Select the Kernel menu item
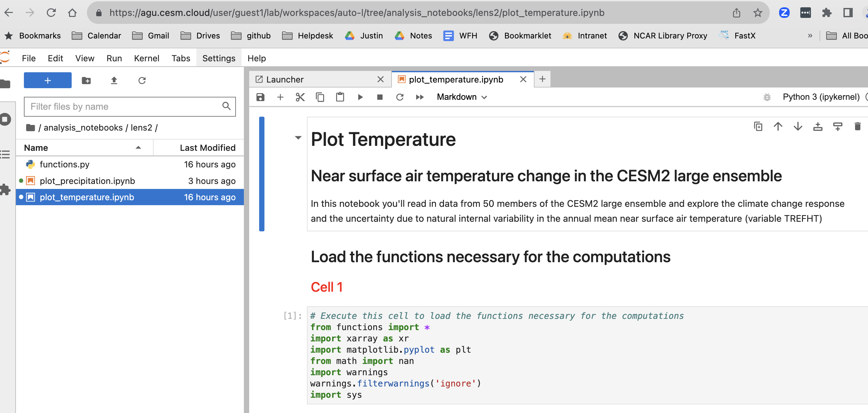 coord(146,58)
